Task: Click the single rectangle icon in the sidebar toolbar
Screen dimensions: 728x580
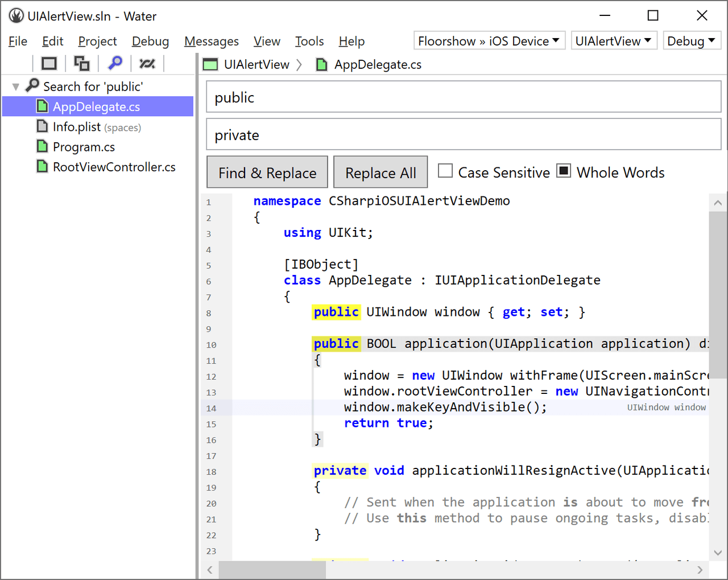Action: pos(49,63)
